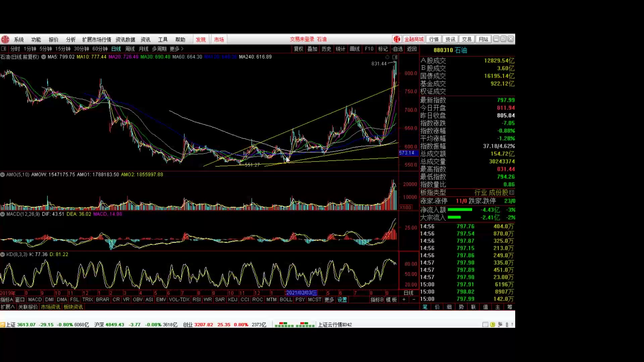Click the minus zoom button near 模板

tap(414, 300)
